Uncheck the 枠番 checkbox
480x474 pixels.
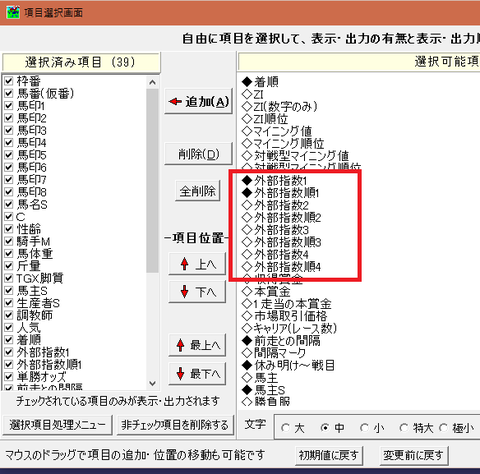(9, 81)
